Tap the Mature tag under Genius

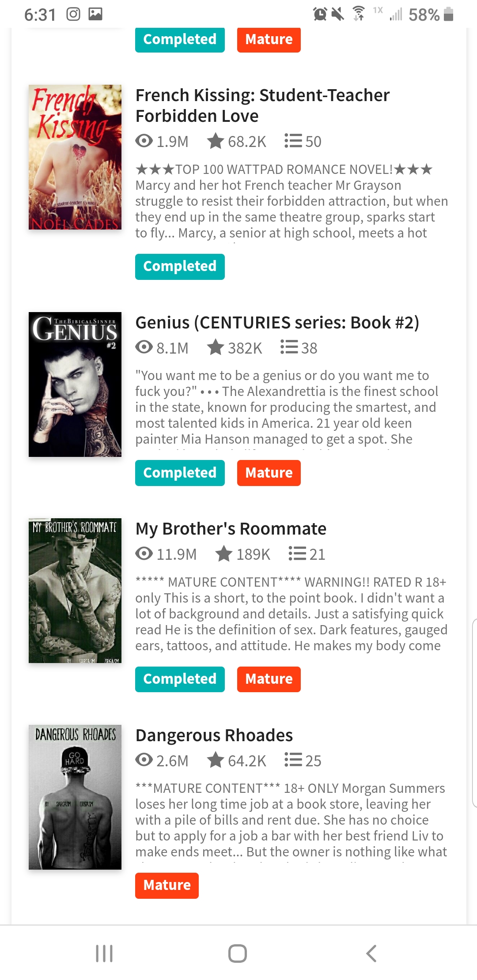point(269,473)
